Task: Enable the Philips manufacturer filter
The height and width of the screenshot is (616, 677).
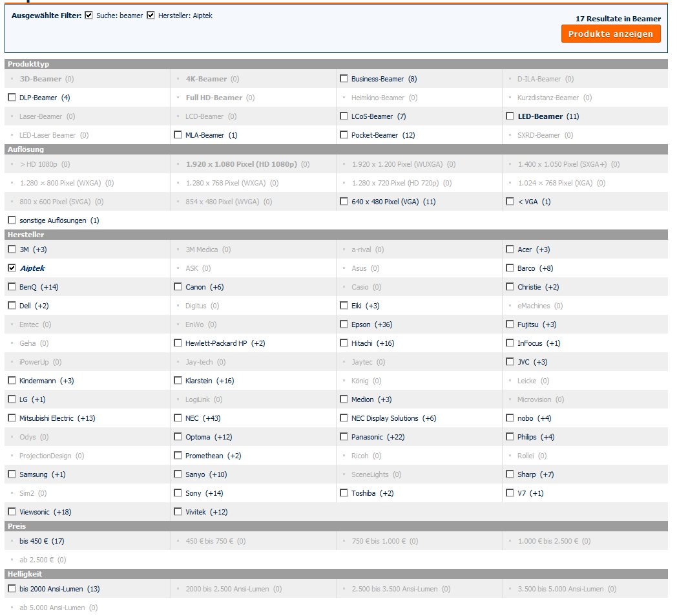Action: point(510,437)
